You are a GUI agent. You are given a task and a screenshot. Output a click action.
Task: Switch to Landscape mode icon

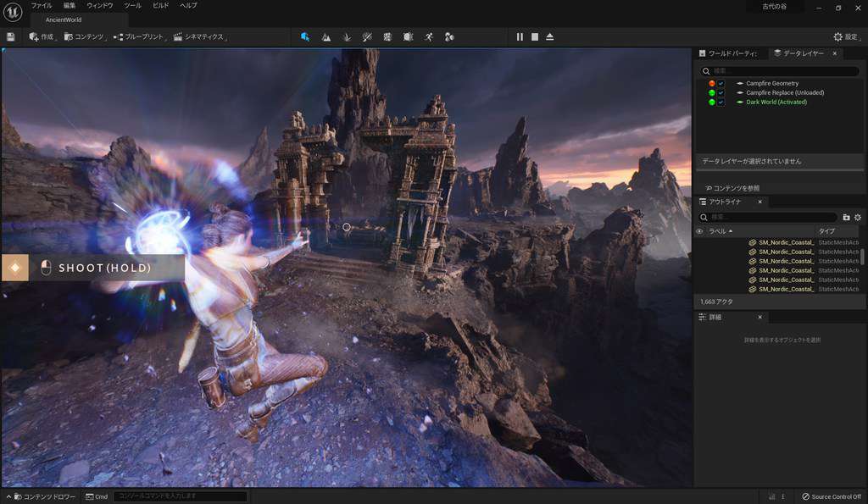(x=326, y=37)
